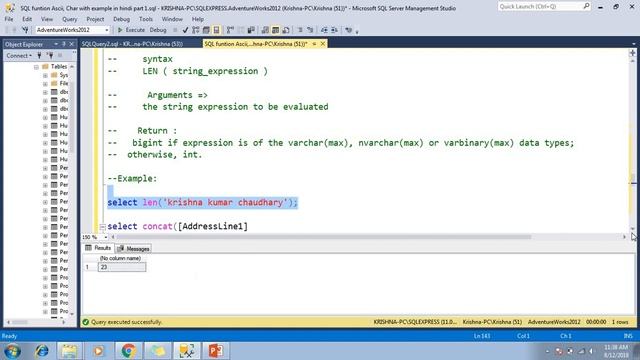Open Google Chrome from the taskbar
This screenshot has width=640, height=360.
(128, 351)
